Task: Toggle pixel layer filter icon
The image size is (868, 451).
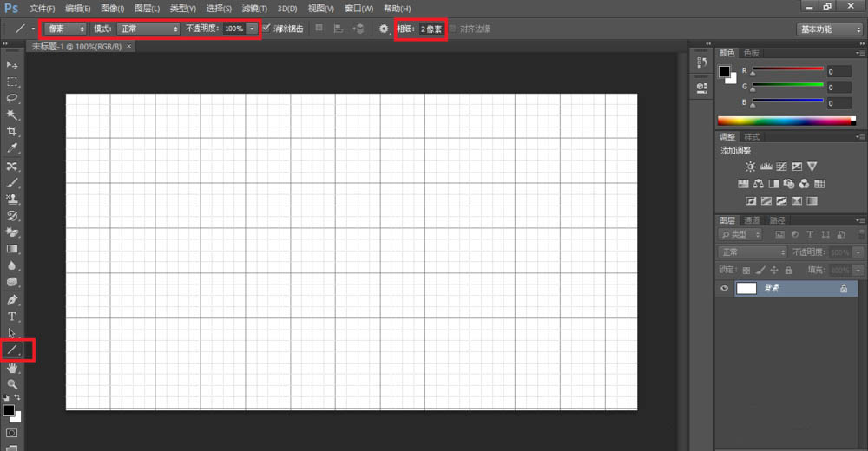Action: (779, 235)
